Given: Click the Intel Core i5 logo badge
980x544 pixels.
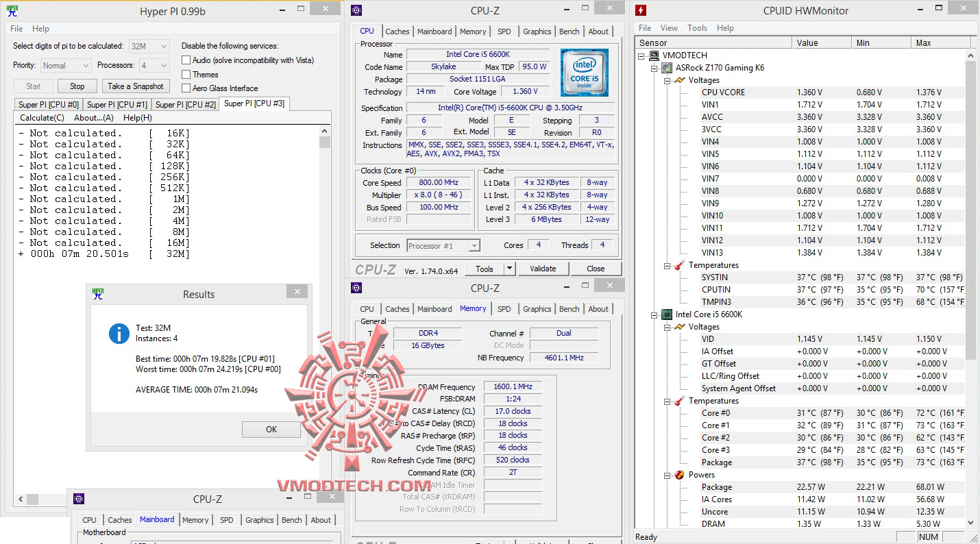Looking at the screenshot, I should click(584, 73).
